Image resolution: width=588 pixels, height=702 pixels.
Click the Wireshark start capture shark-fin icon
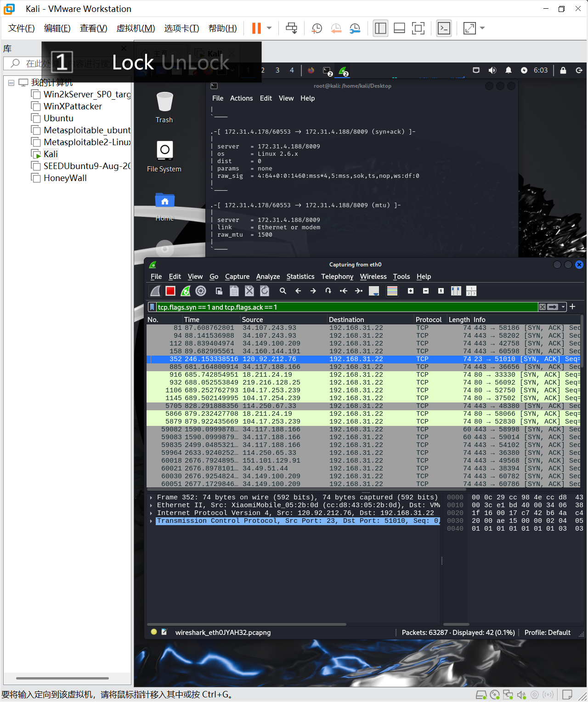156,291
